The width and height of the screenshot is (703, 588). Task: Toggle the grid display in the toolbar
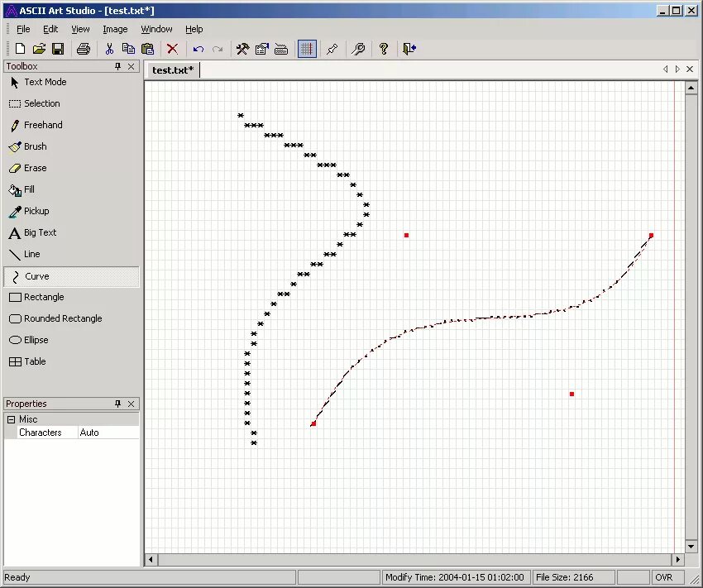tap(306, 49)
